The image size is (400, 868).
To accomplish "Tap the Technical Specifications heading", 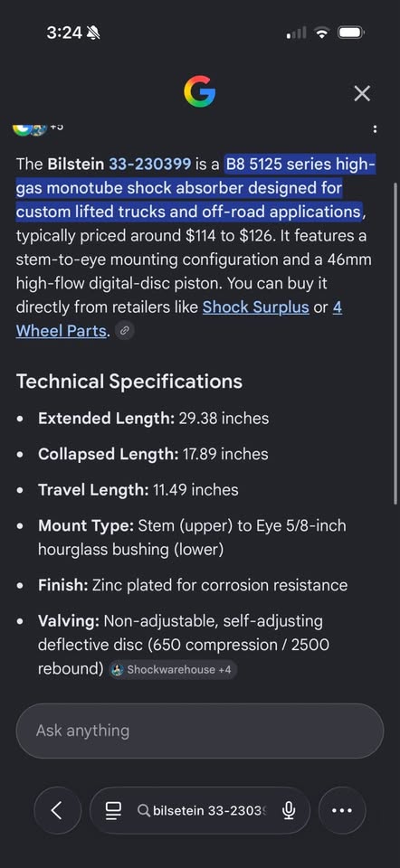I will pos(129,382).
